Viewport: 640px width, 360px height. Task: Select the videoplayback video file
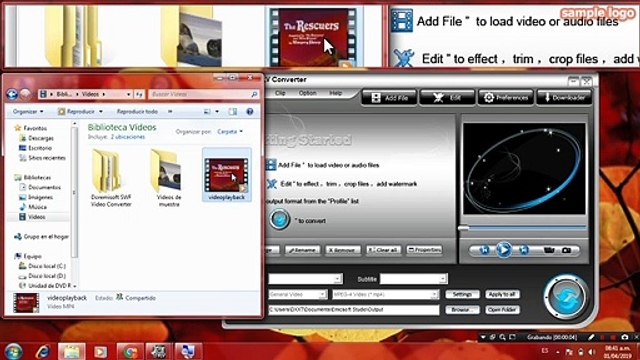[227, 175]
